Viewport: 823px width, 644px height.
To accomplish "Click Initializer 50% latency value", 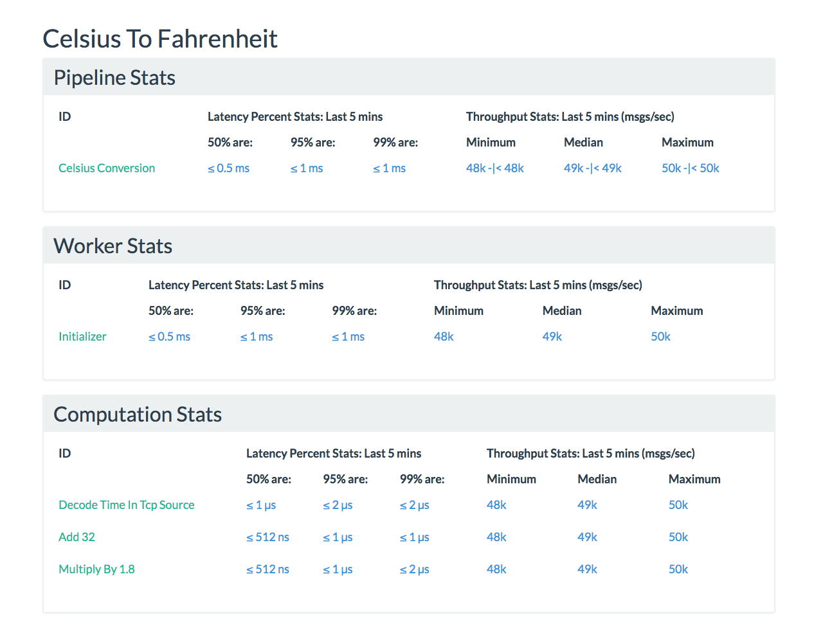I will tap(169, 337).
